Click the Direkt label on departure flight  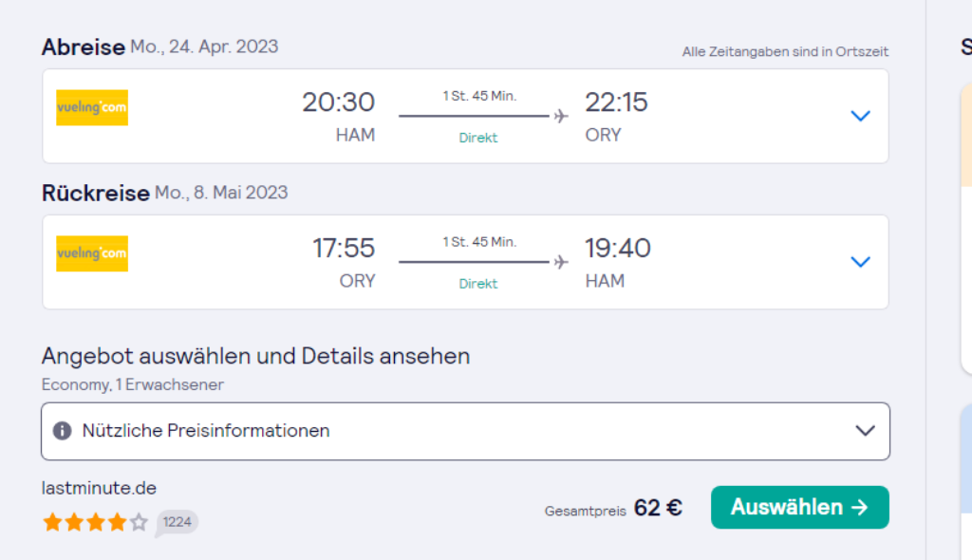pyautogui.click(x=478, y=138)
